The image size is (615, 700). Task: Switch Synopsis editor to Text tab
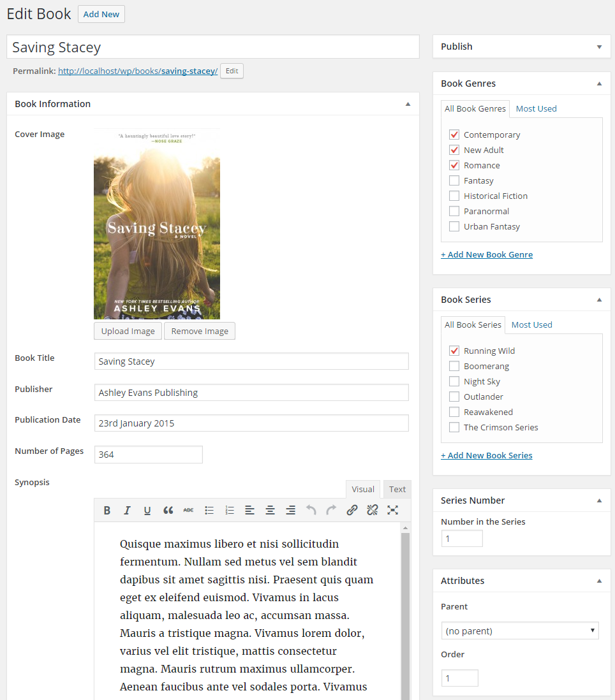[x=397, y=489]
